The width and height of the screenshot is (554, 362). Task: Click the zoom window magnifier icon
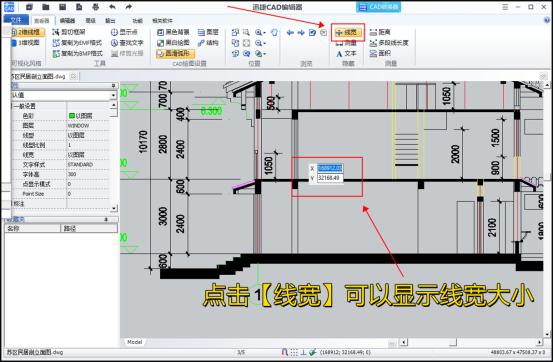click(246, 32)
